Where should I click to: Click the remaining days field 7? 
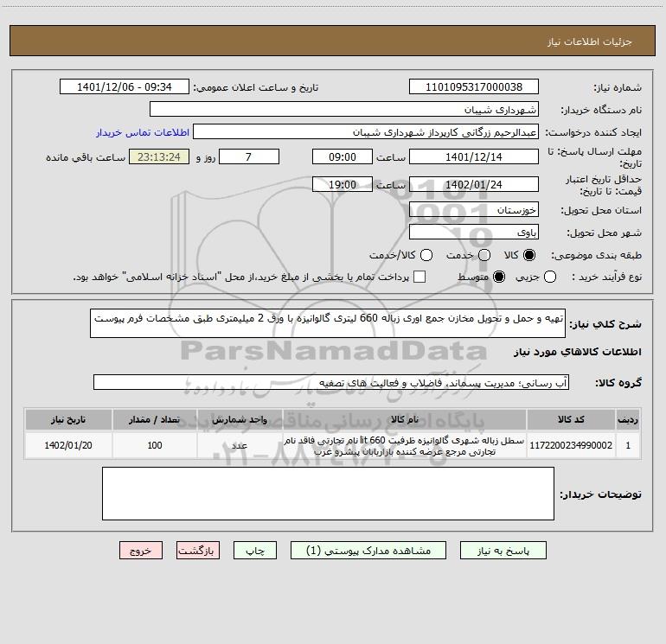[249, 156]
